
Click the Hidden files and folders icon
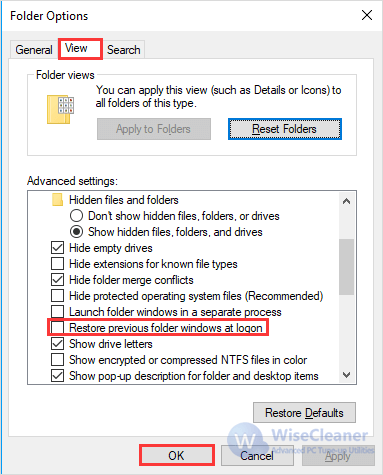coord(57,200)
